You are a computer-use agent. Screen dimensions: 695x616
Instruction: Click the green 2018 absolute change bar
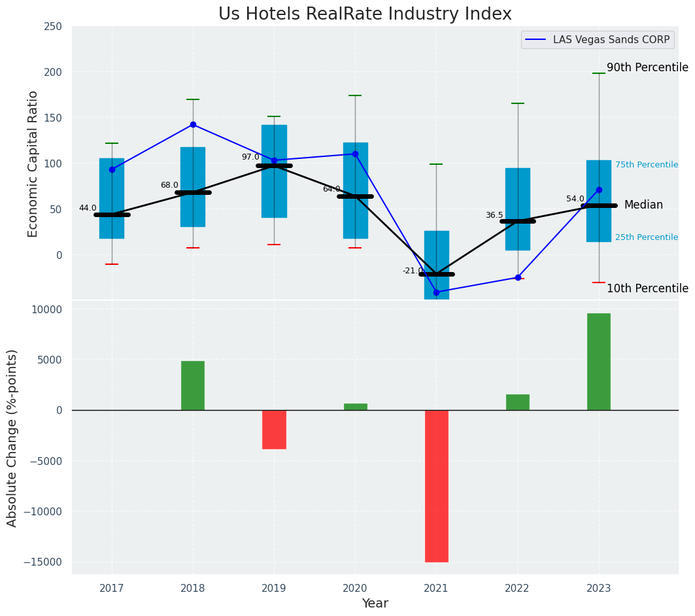193,386
